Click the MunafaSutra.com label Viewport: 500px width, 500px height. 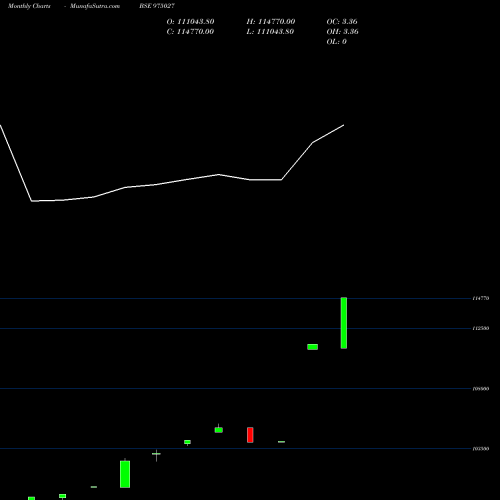tap(95, 6)
